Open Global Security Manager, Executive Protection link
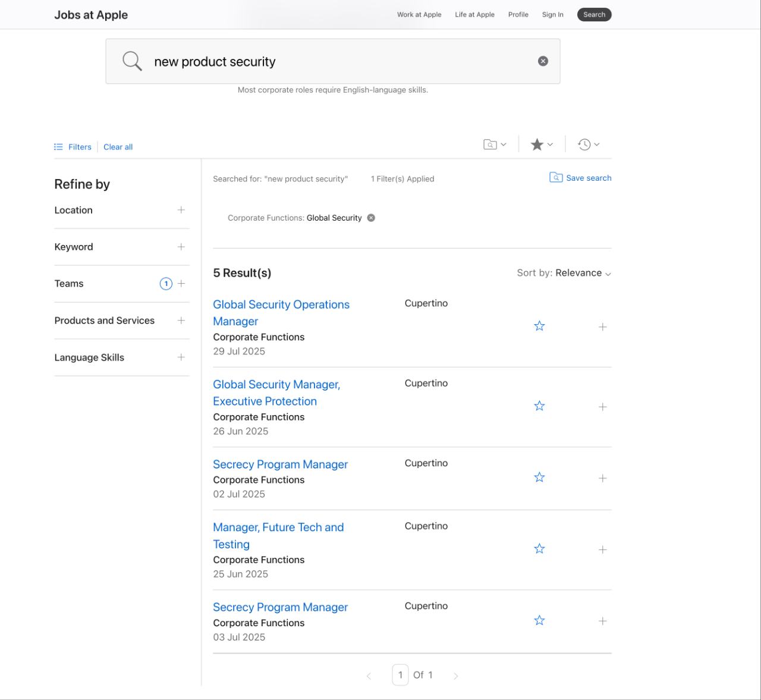 276,393
